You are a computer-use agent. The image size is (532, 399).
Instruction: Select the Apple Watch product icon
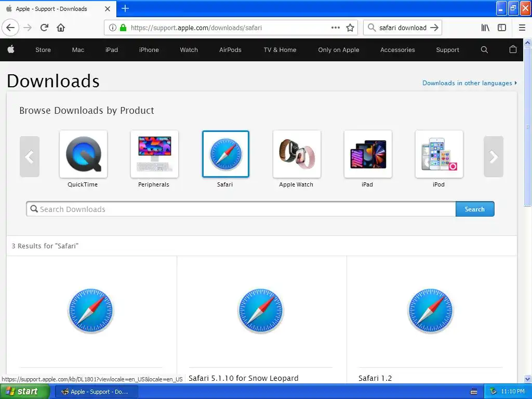coord(297,154)
